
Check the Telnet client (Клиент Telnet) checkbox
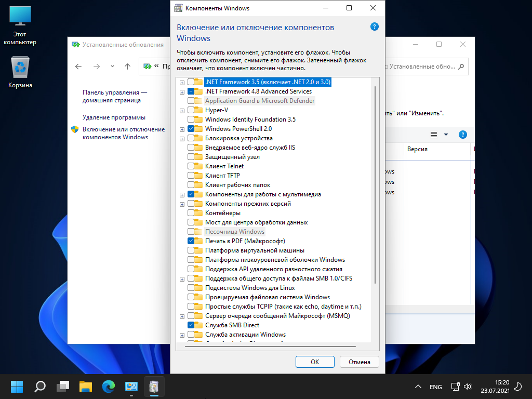[191, 166]
